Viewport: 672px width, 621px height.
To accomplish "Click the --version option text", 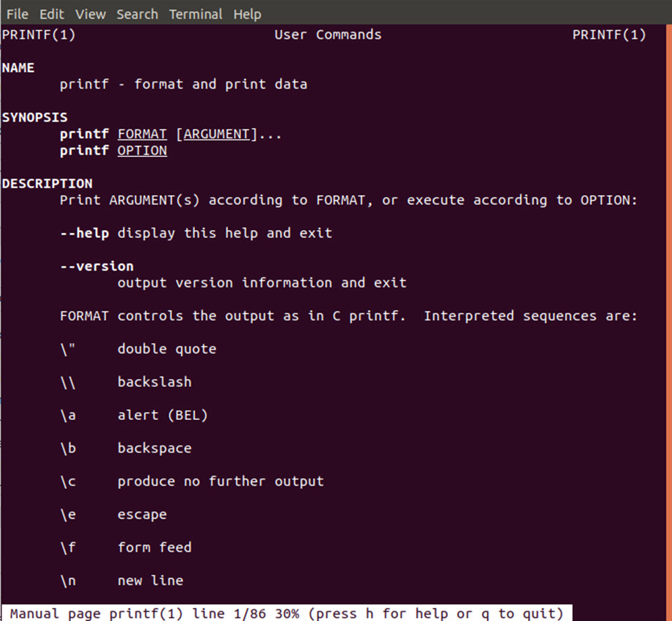I will (97, 266).
